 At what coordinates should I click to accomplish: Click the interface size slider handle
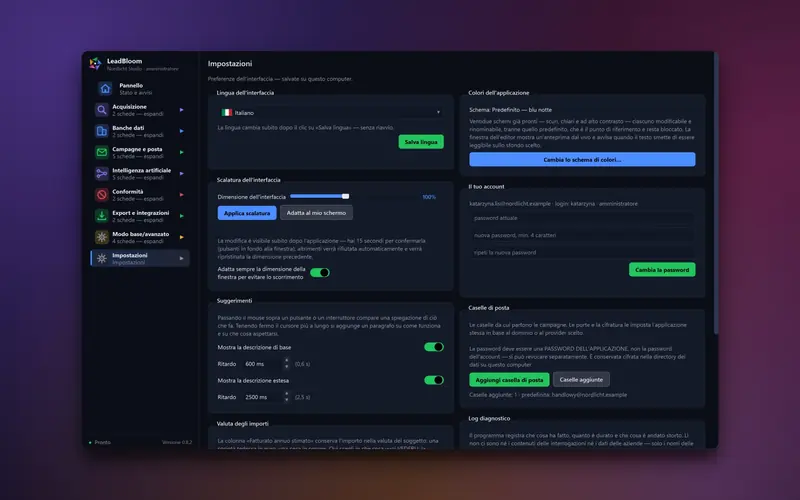pos(345,196)
